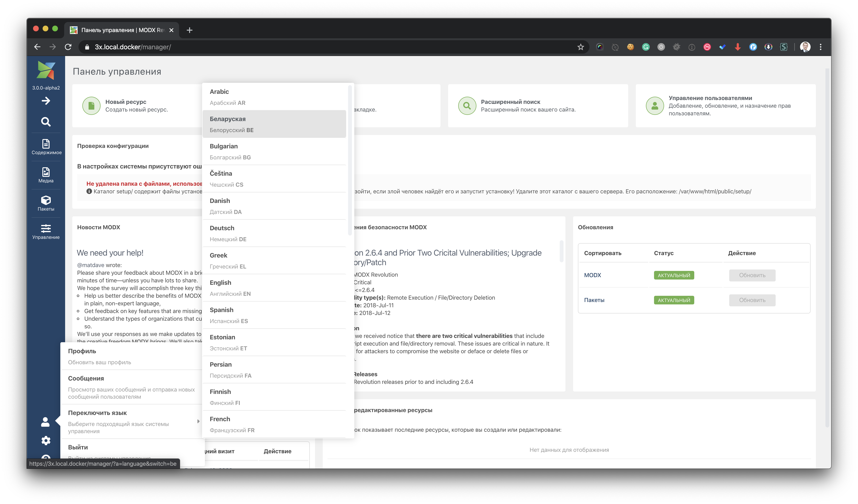Click the main page vertical scrollbar
858x504 pixels.
pos(827,247)
